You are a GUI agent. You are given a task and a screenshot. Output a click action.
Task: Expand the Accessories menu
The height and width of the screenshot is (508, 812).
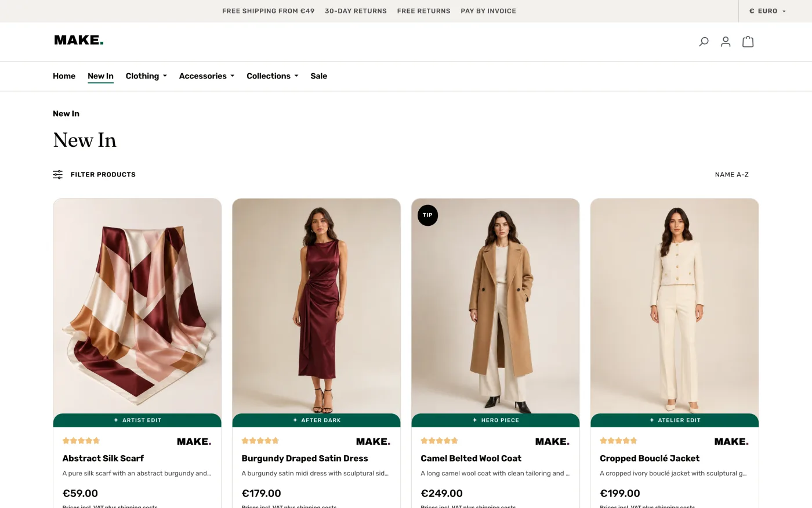coord(207,76)
